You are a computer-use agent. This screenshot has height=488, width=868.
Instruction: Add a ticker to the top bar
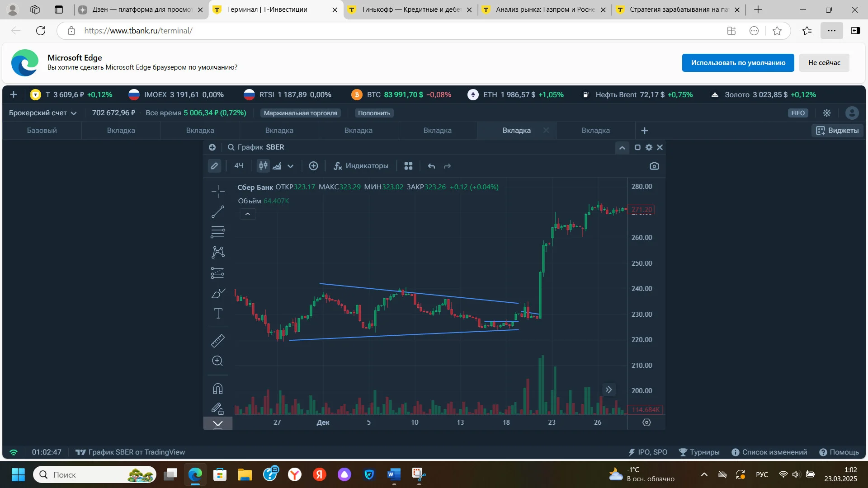point(14,94)
